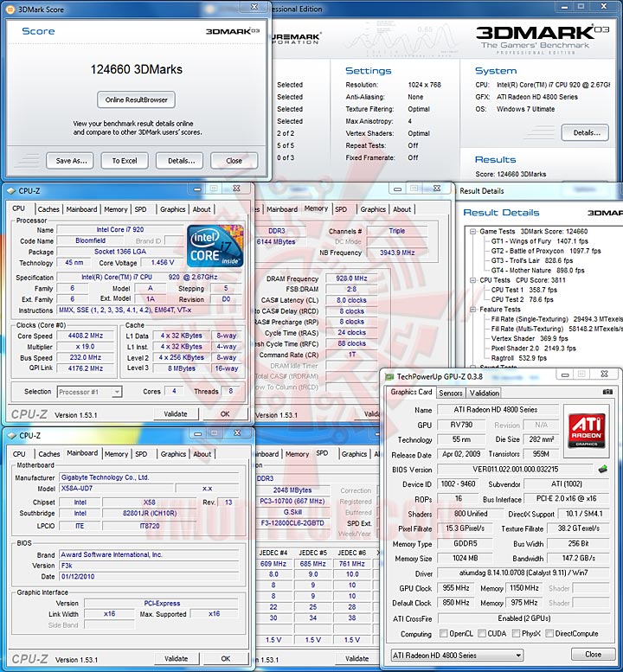The image size is (623, 672).
Task: Select GT4 - Mother Nature result row
Action: (x=537, y=271)
